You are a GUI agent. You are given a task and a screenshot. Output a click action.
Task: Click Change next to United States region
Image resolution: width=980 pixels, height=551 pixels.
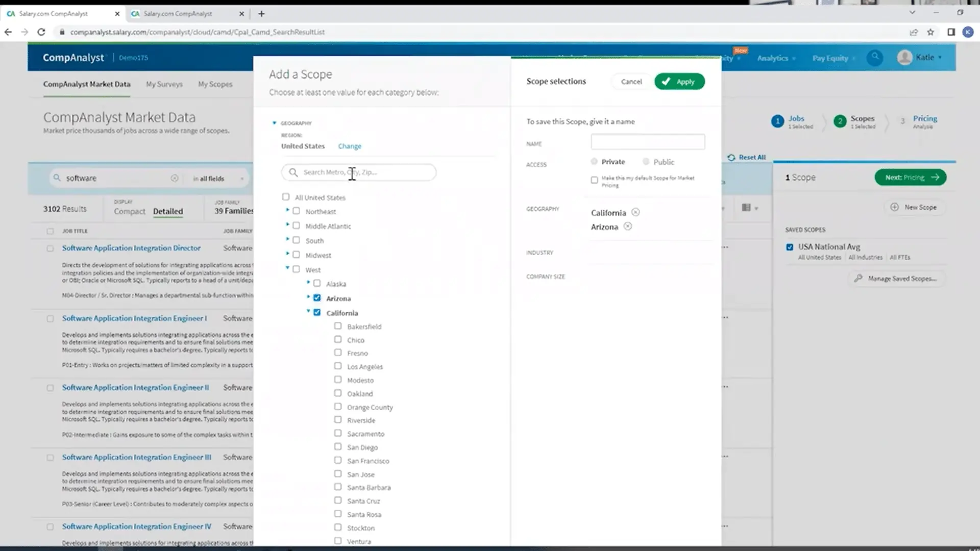pos(350,146)
